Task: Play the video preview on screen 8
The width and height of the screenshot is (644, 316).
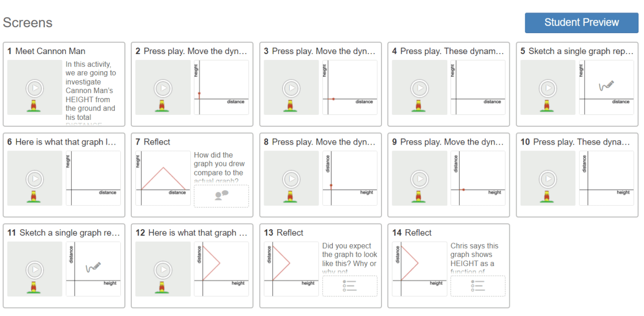Action: click(x=291, y=178)
